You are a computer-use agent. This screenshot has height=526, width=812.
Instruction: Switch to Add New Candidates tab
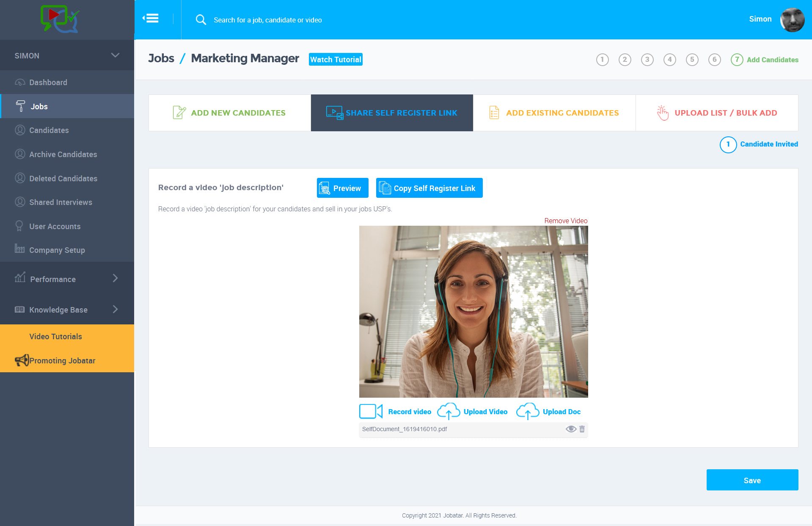point(230,113)
